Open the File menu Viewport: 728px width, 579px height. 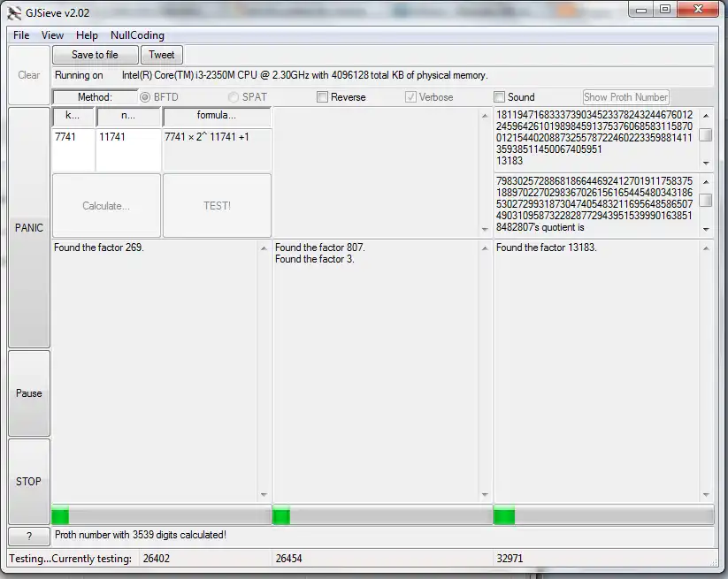coord(21,35)
